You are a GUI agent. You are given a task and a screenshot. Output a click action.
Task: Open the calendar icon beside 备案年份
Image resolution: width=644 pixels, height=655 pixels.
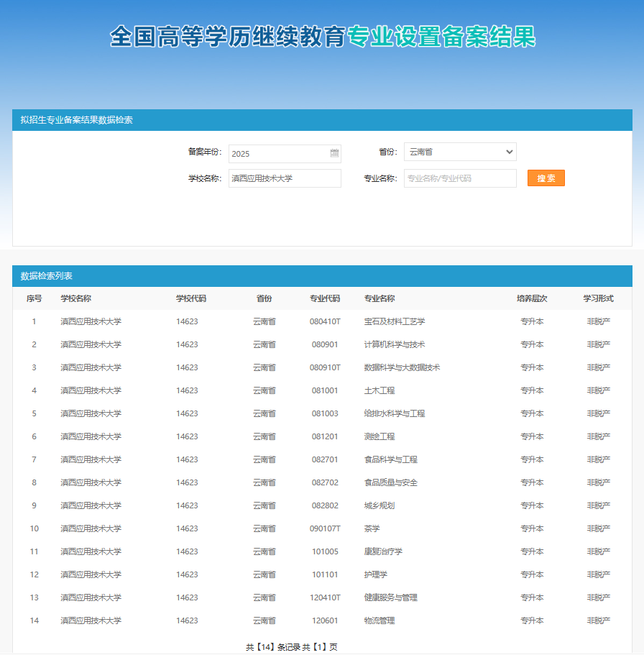tap(334, 153)
